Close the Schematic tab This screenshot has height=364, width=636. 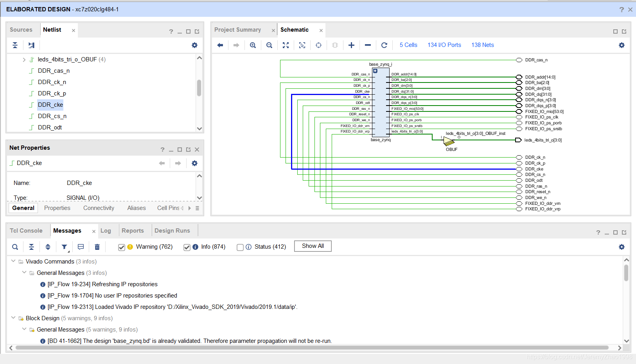(x=321, y=30)
